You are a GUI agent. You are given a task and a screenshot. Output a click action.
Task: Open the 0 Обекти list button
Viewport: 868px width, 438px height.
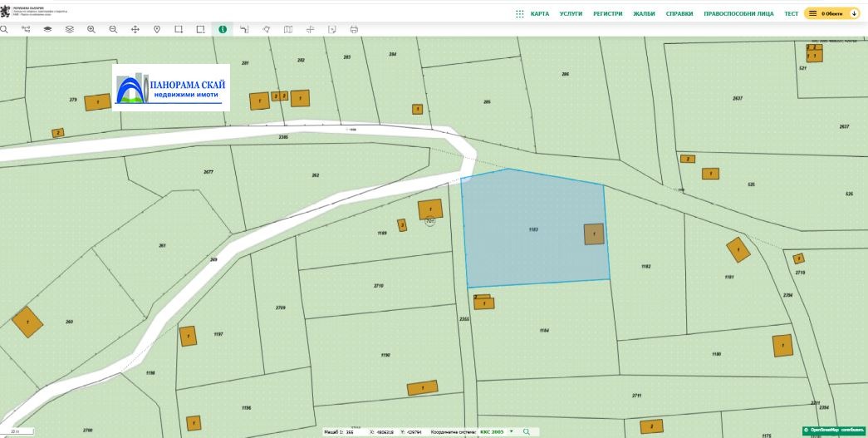(832, 13)
